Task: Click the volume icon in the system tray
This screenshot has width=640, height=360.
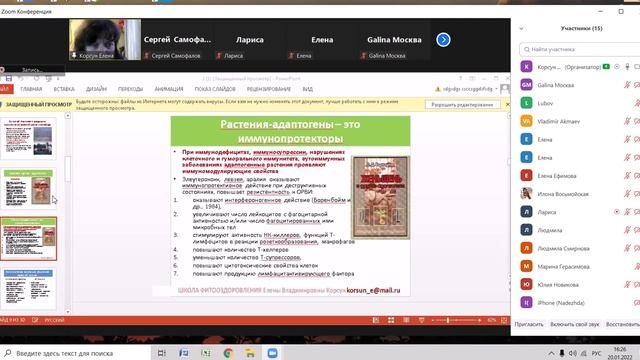Action: click(573, 353)
